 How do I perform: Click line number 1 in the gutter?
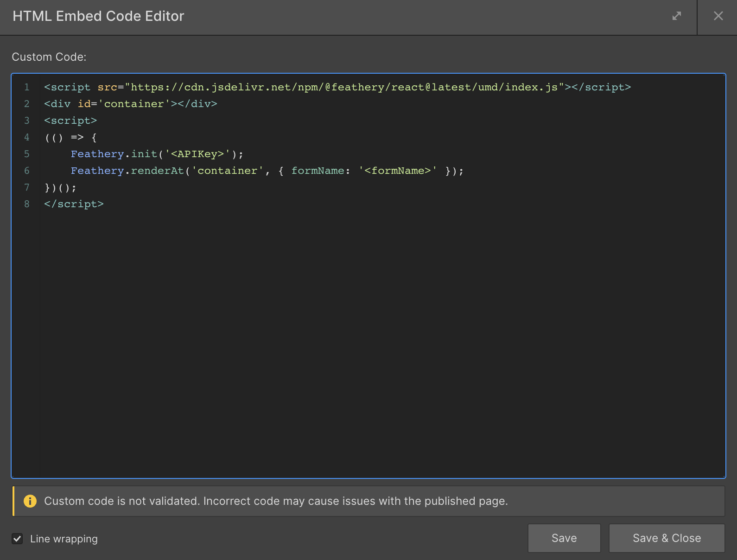pyautogui.click(x=27, y=87)
